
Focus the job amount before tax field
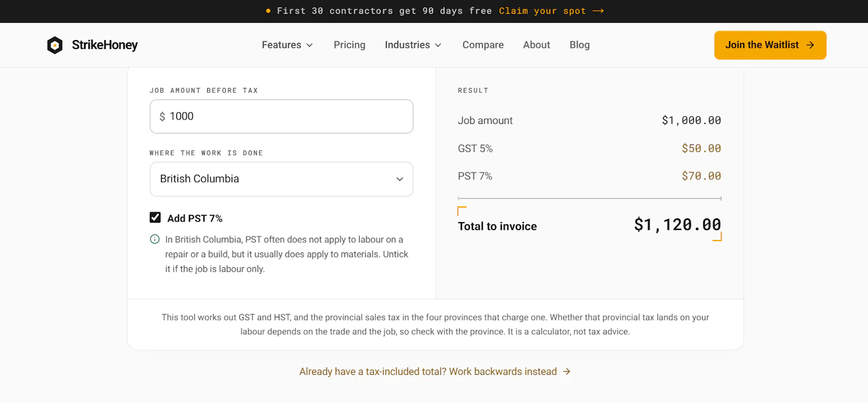coord(282,116)
